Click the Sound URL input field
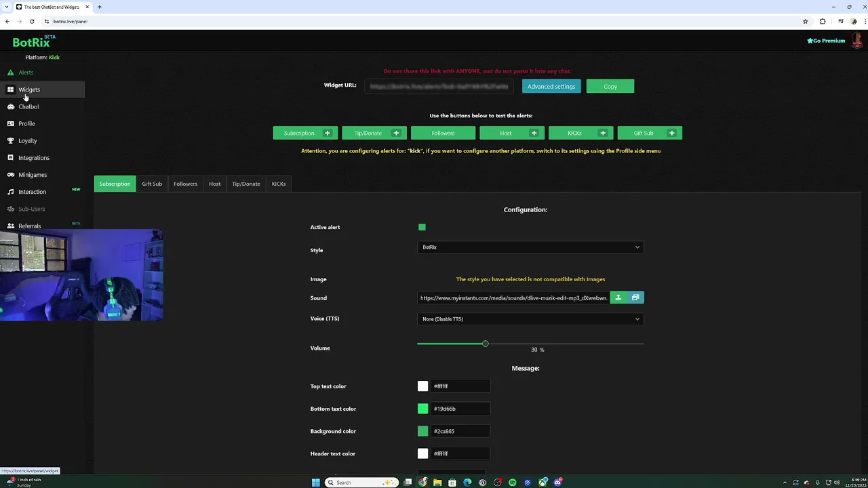 (x=513, y=298)
